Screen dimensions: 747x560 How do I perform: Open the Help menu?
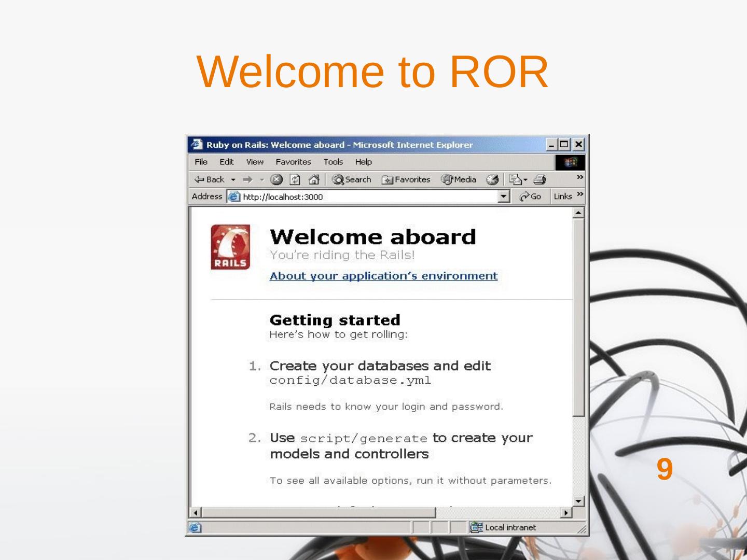[x=363, y=162]
